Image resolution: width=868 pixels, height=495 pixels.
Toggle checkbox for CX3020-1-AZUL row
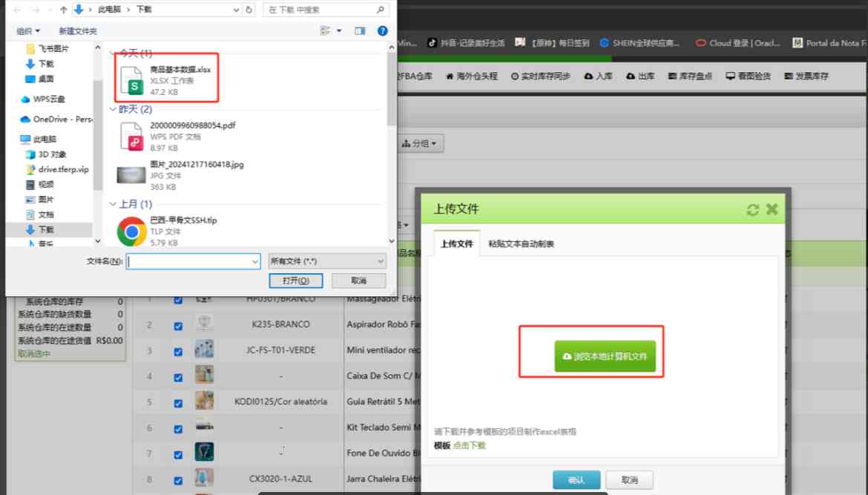pos(178,479)
